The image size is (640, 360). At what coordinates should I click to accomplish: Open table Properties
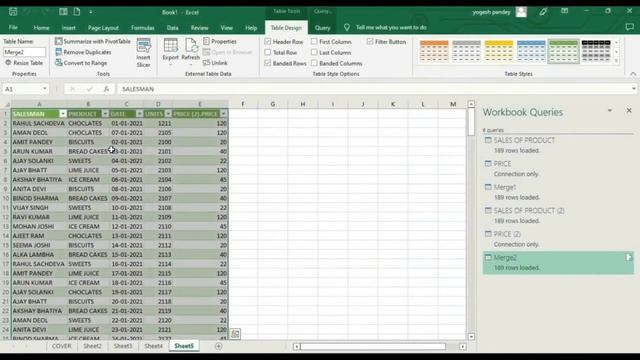tap(220, 41)
